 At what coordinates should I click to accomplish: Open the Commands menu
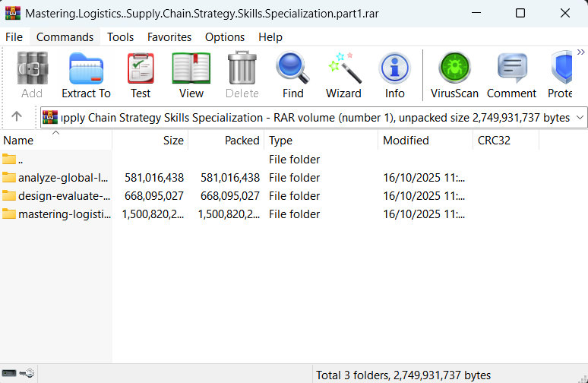coord(65,36)
